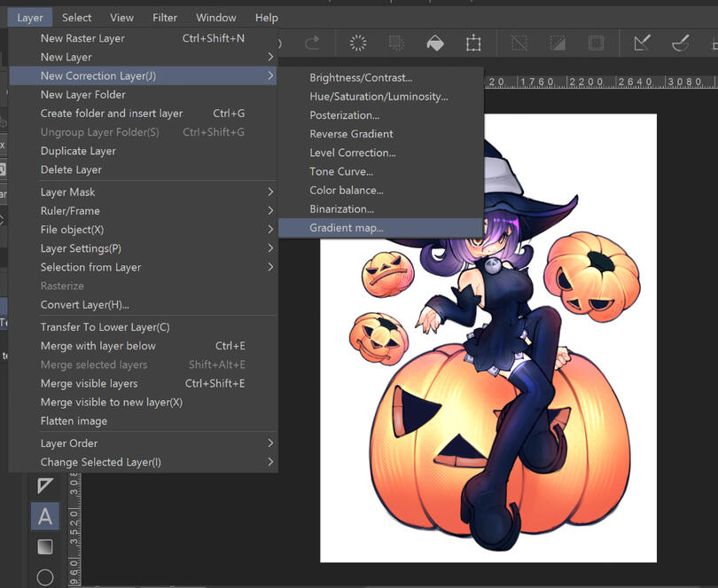Click the Deselect icon in command bar
The height and width of the screenshot is (588, 718).
click(x=520, y=43)
